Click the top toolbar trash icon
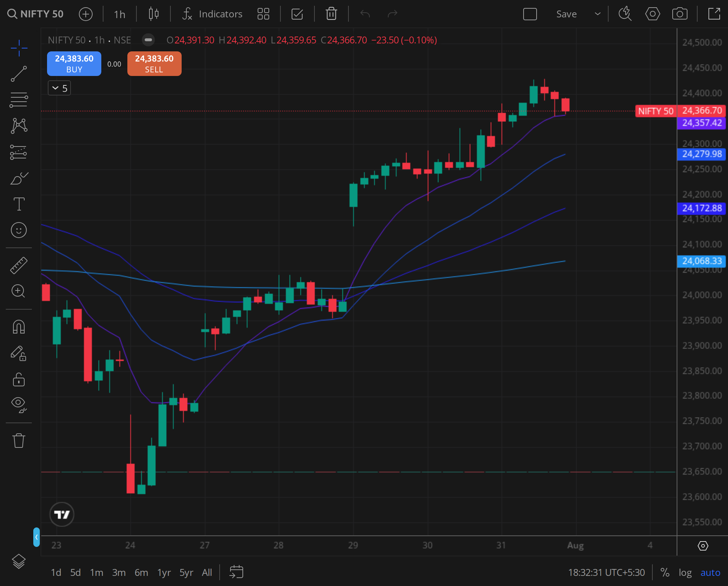 point(331,14)
